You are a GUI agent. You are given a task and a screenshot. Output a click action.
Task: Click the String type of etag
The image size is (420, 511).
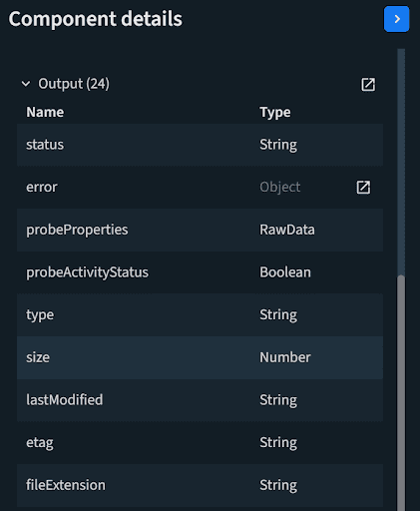278,443
